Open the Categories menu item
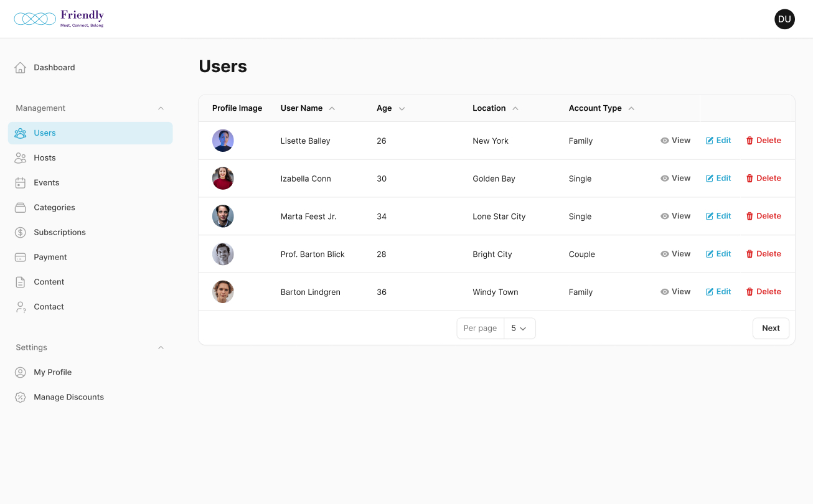Viewport: 813px width, 504px height. pos(54,208)
